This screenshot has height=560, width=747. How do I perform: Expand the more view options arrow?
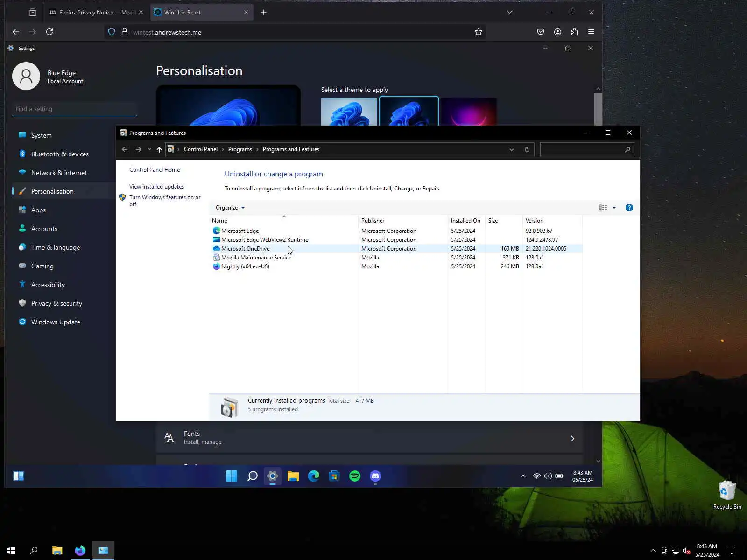click(x=614, y=208)
